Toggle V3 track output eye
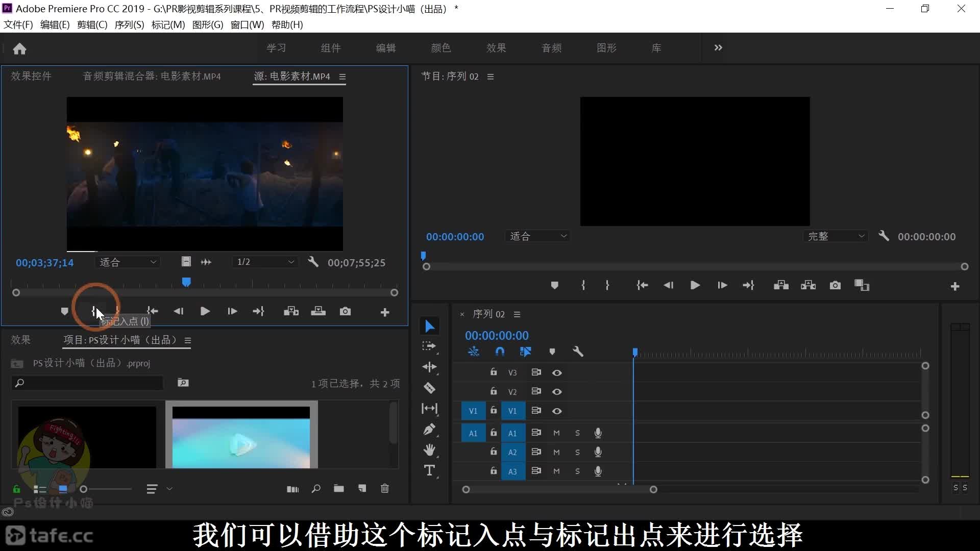 click(557, 373)
